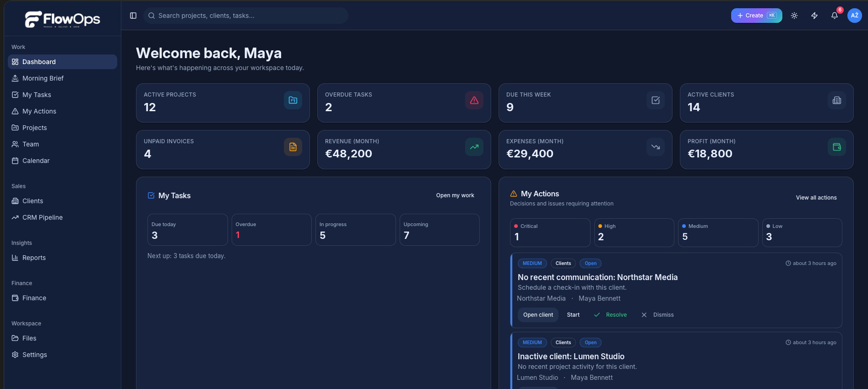Click Open my work link

(x=455, y=195)
